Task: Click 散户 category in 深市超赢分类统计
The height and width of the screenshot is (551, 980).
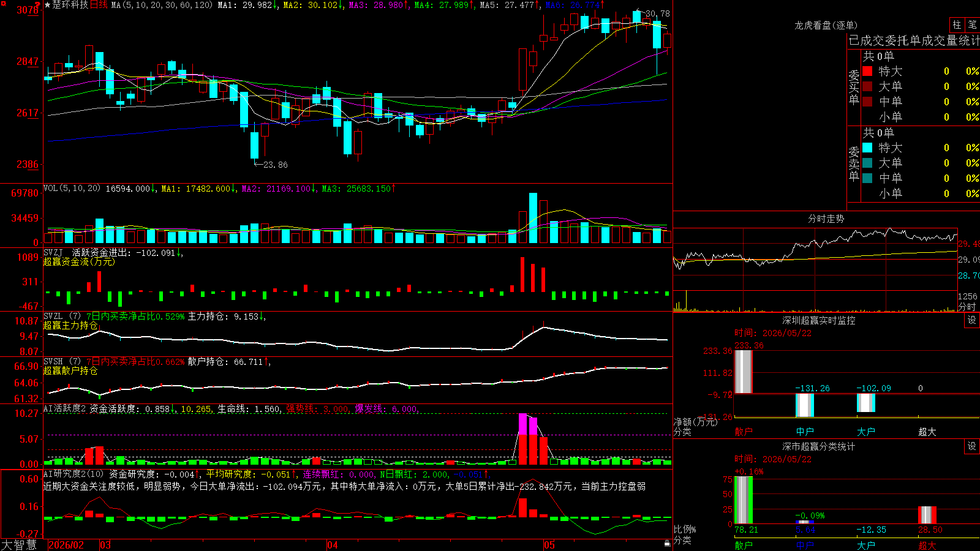Action: (744, 545)
